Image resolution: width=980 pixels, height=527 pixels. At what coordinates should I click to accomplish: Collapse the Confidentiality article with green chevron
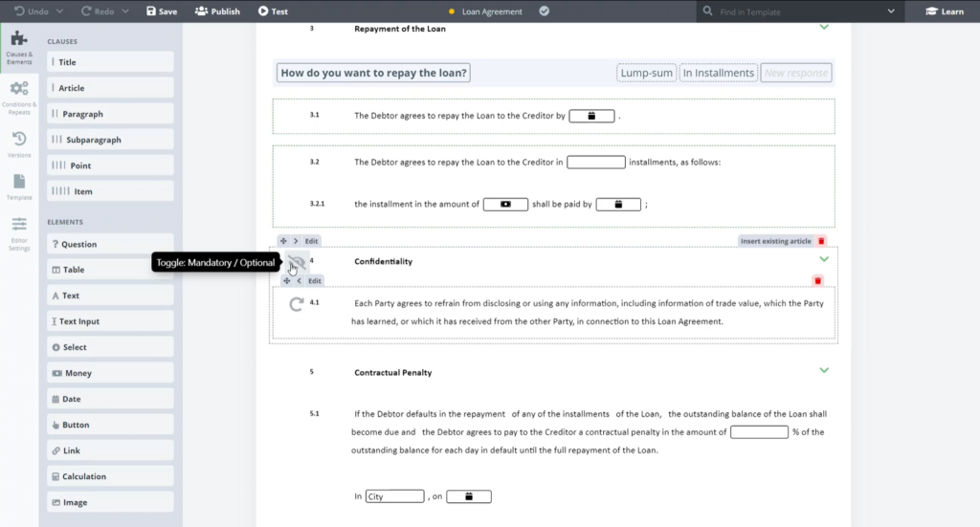[824, 259]
